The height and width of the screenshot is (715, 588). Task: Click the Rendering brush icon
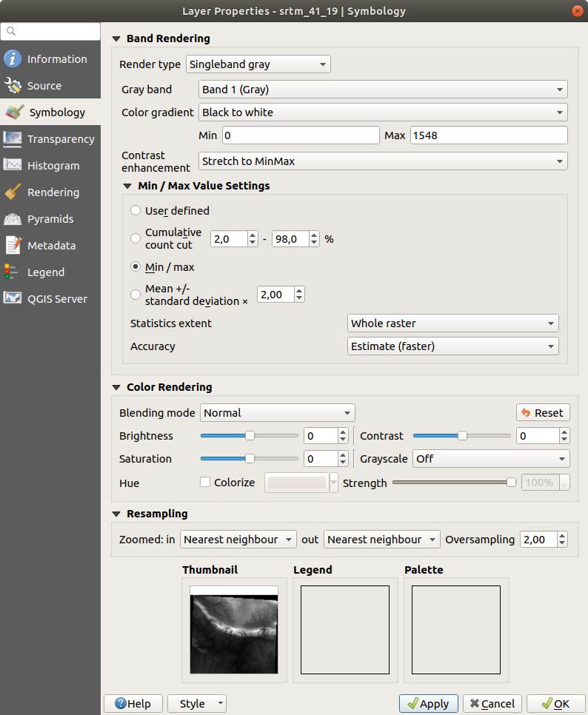[13, 192]
